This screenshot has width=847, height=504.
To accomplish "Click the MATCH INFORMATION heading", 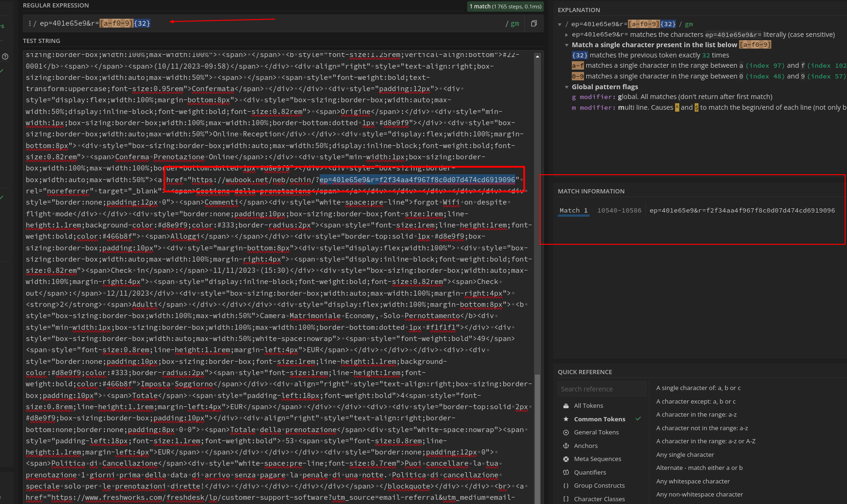I will [591, 192].
